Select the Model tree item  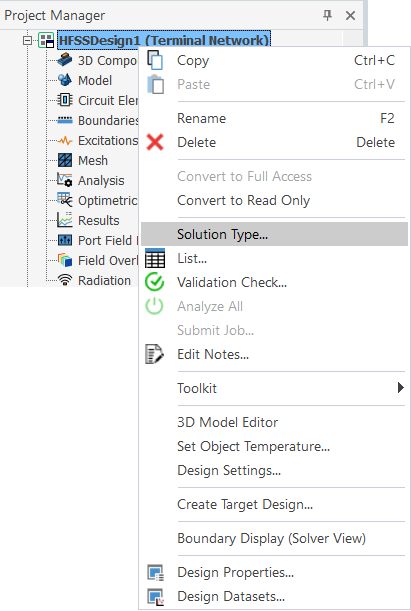95,80
